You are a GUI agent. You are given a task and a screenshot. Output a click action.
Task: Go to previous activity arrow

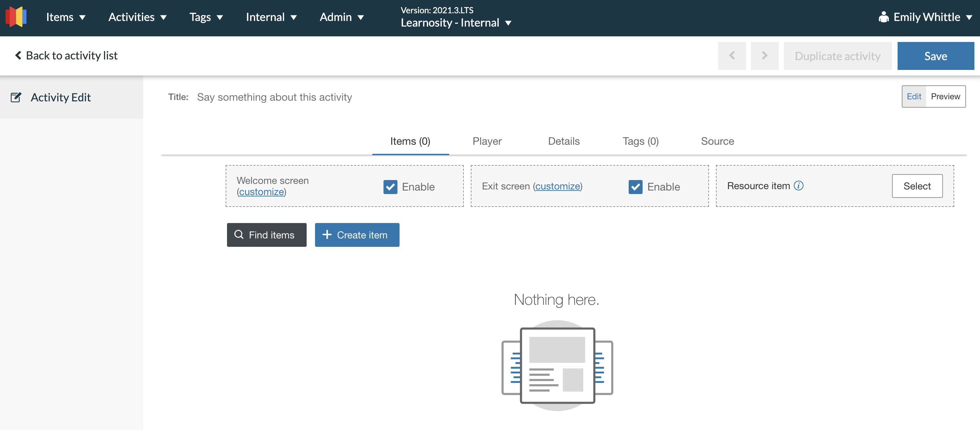(x=732, y=56)
